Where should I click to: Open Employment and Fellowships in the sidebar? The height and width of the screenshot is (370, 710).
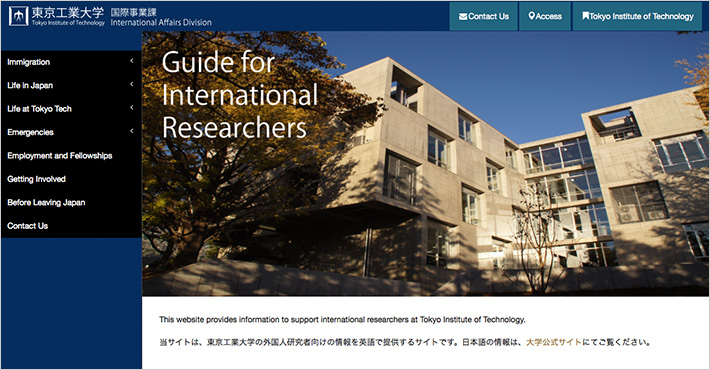(x=71, y=156)
